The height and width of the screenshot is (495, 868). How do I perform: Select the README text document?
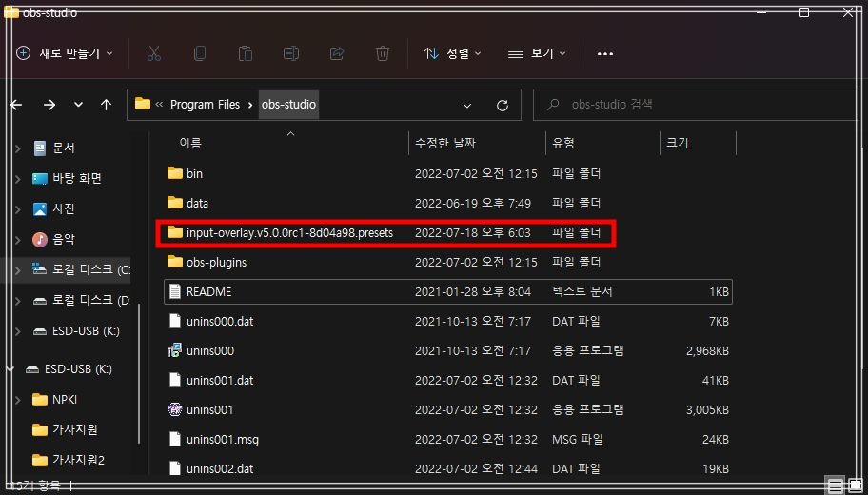448,292
